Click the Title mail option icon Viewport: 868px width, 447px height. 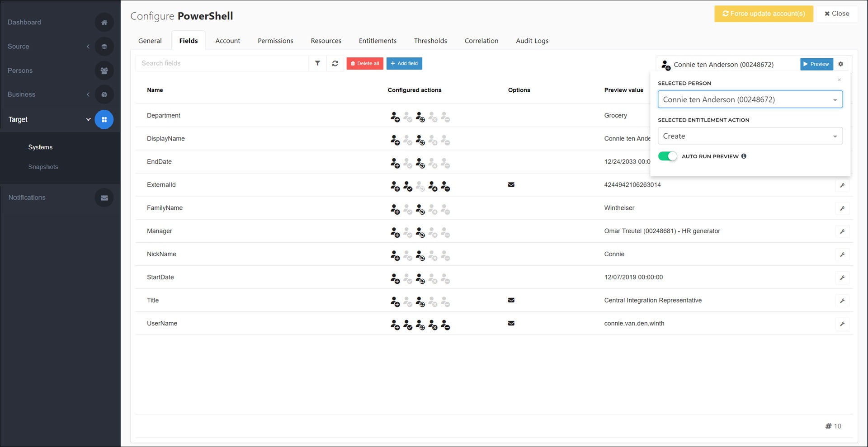pyautogui.click(x=511, y=300)
